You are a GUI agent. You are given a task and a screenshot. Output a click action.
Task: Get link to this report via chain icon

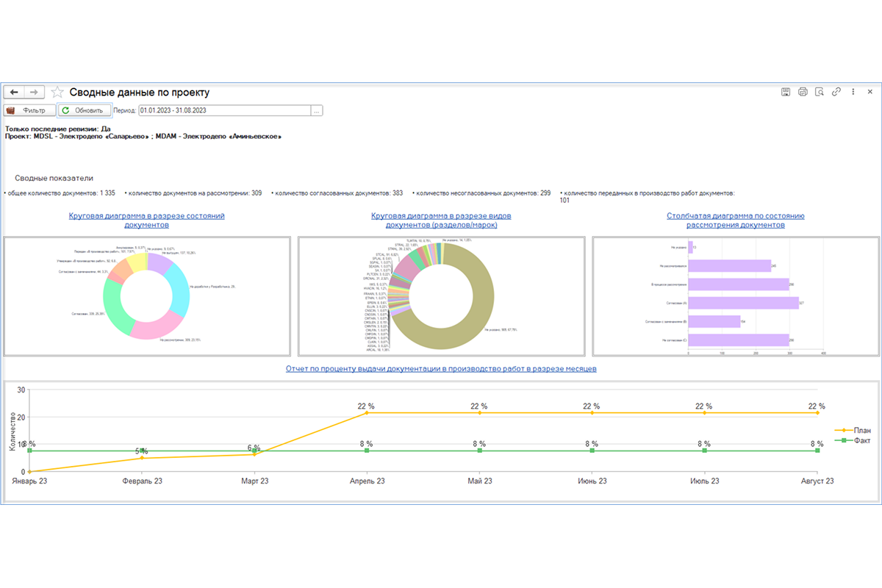tap(836, 92)
